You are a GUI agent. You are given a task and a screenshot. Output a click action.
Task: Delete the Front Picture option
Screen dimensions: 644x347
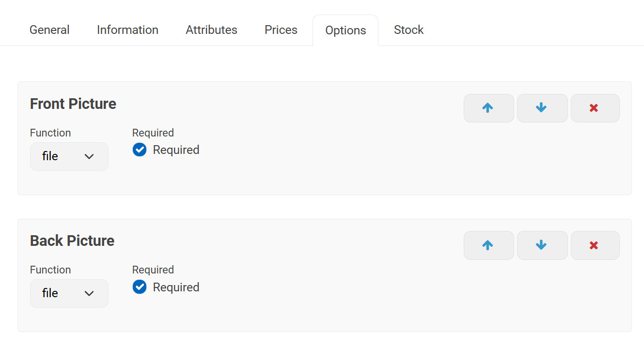point(595,108)
